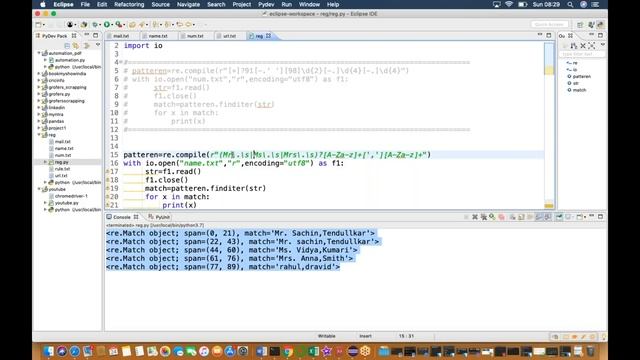The image size is (640, 360).
Task: Open the Run menu
Action: [x=287, y=4]
